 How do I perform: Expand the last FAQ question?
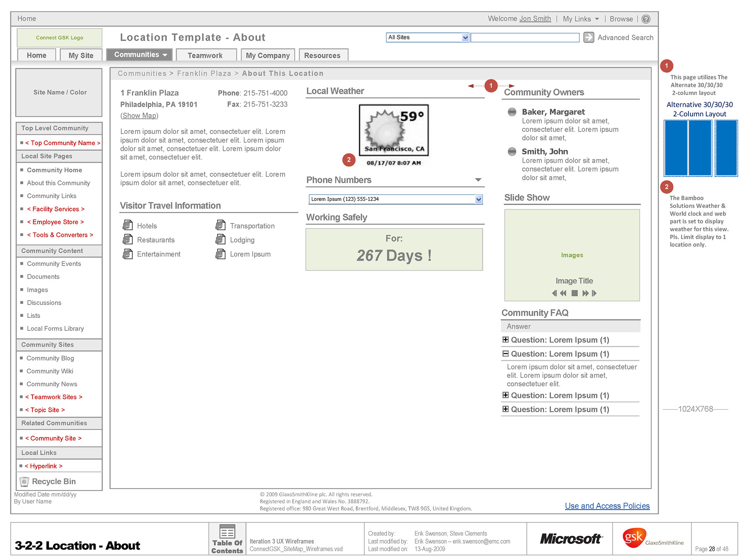[x=505, y=409]
